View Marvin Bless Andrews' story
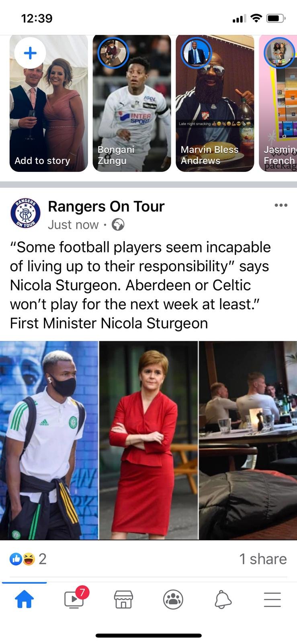The image size is (297, 644). (215, 103)
